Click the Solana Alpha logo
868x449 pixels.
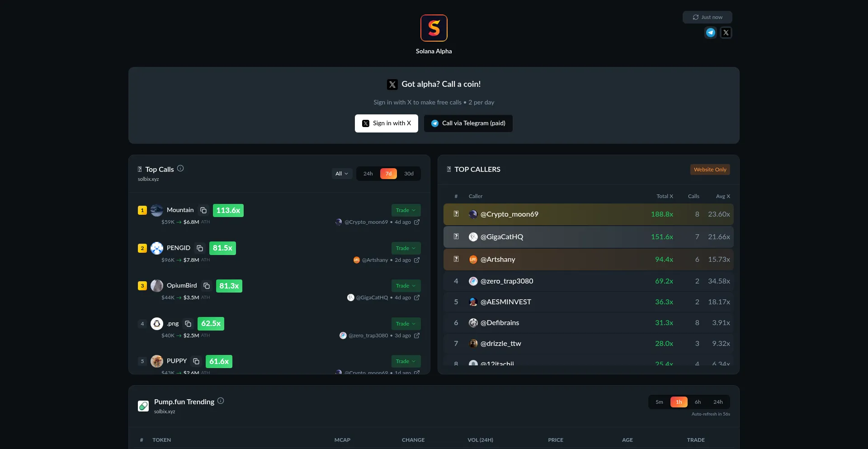point(434,28)
